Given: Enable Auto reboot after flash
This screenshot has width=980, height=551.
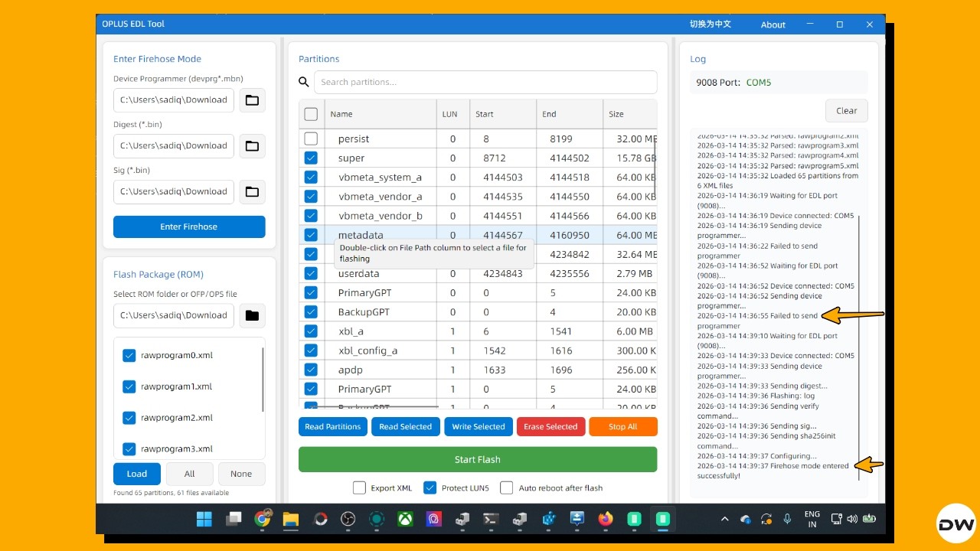Looking at the screenshot, I should coord(506,487).
